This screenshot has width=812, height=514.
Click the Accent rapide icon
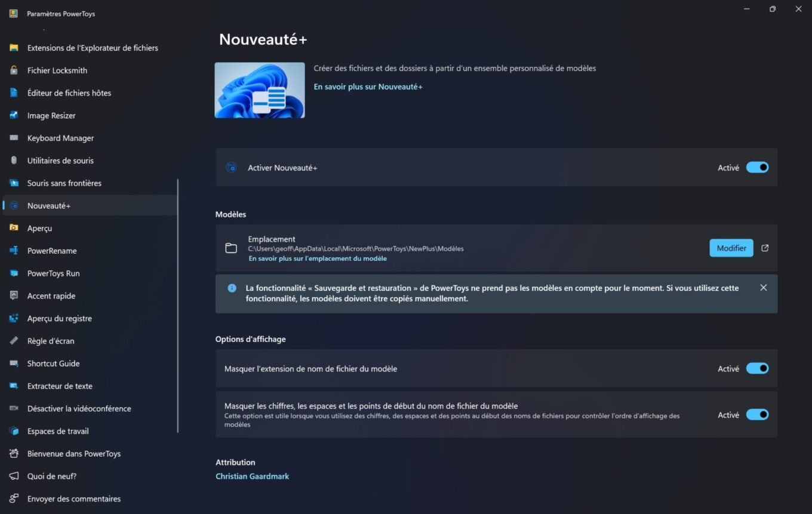(x=14, y=296)
